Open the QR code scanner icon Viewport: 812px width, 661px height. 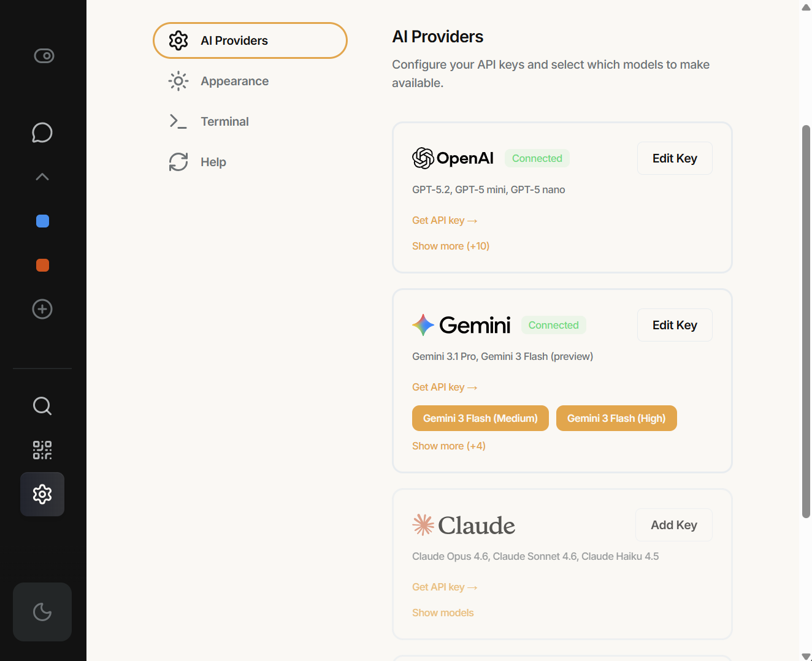(x=42, y=450)
